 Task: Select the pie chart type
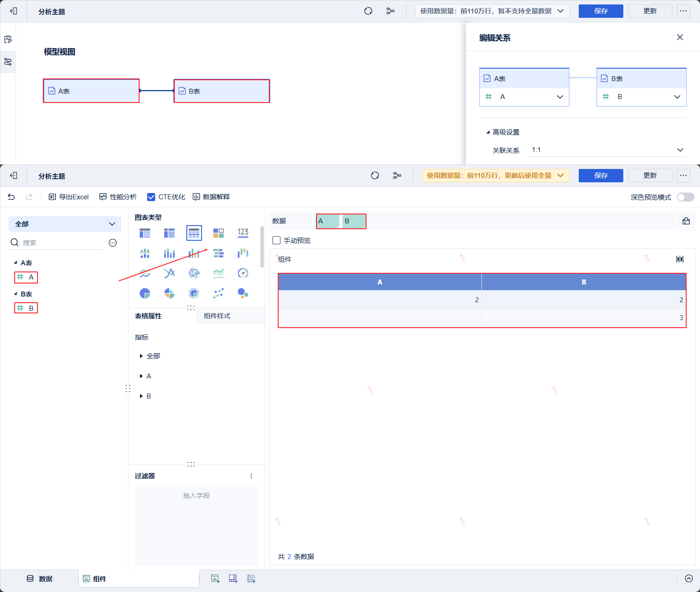pos(145,293)
